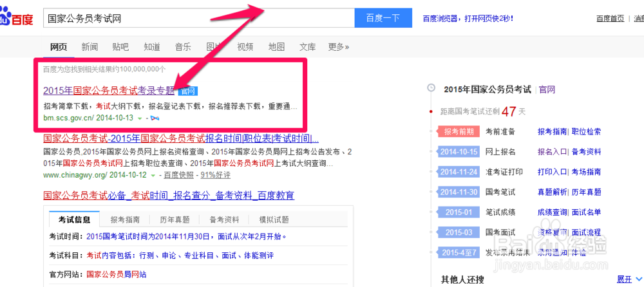Switch to the 视频 tab
644x287 pixels.
coord(245,47)
